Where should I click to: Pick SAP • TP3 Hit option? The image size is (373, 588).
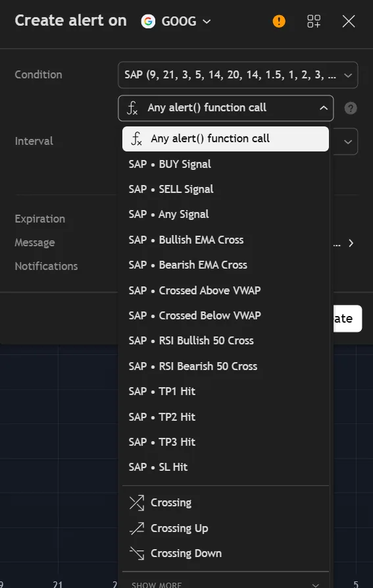(226, 442)
